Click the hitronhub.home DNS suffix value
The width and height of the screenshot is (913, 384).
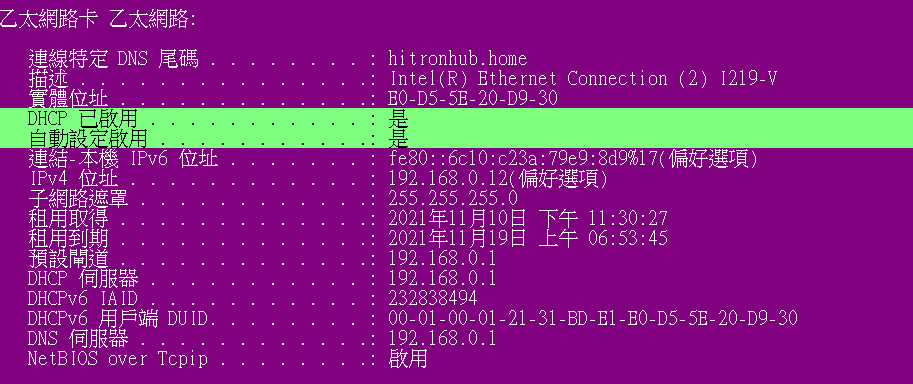[x=458, y=59]
